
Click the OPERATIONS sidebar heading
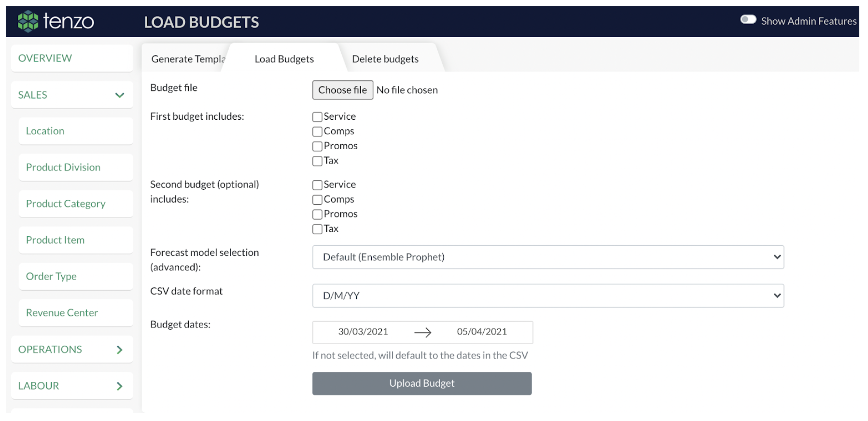(50, 350)
